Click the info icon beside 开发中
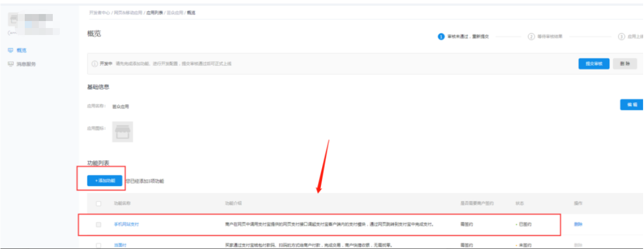 click(94, 64)
